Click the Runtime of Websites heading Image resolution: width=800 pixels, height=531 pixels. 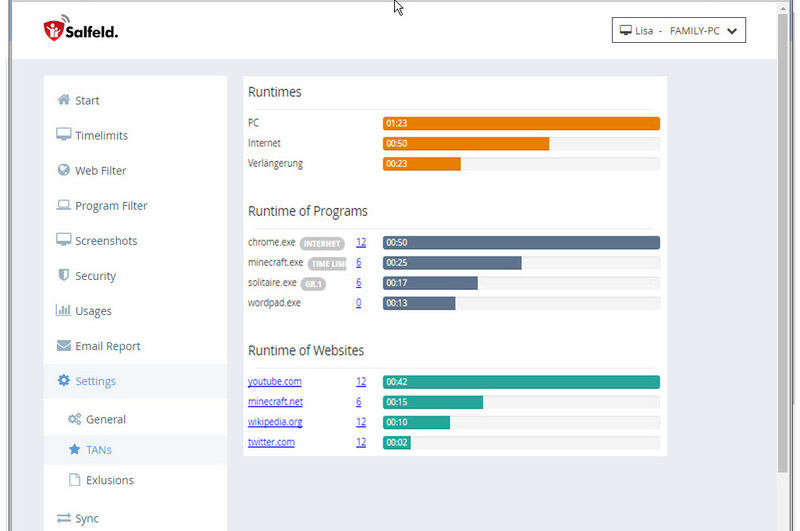click(x=306, y=350)
